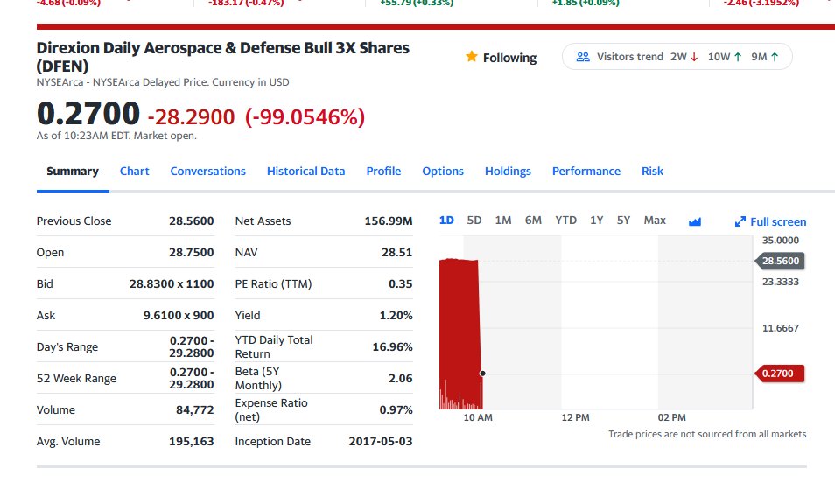Select the Max chart range
Screen dimensions: 835x504
655,220
